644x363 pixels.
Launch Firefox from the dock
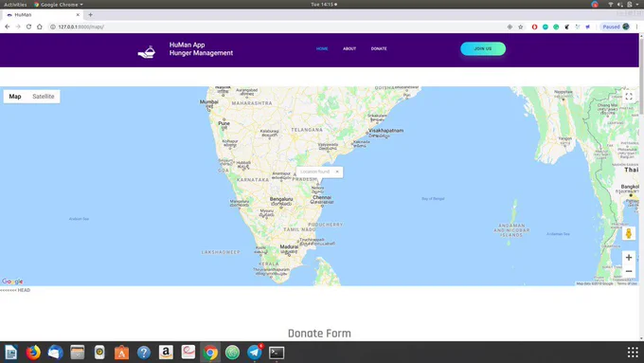tap(33, 353)
